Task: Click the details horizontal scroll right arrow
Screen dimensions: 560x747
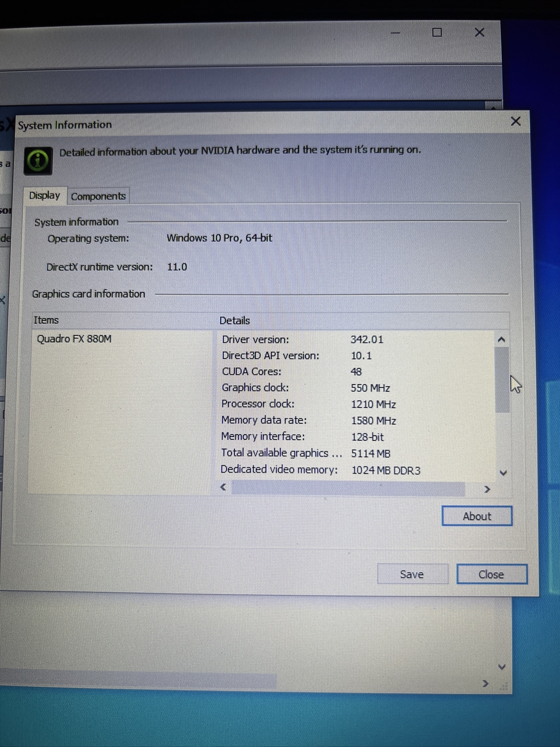Action: tap(487, 489)
